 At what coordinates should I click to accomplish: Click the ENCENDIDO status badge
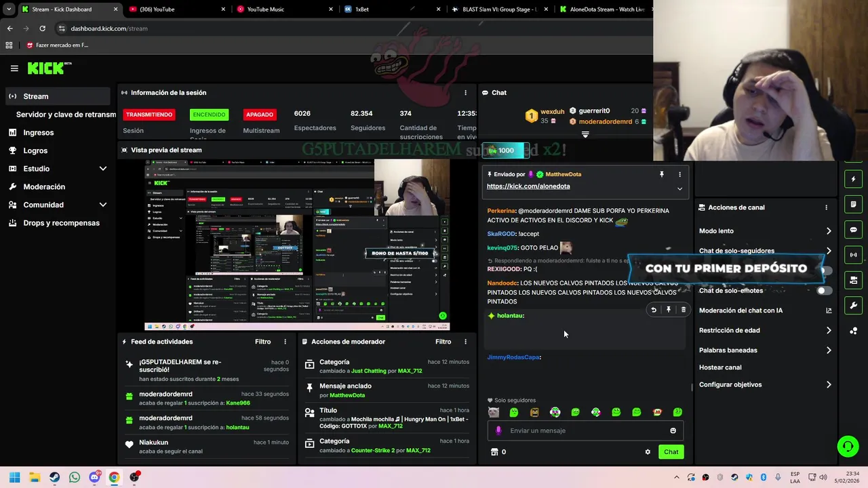tap(208, 115)
